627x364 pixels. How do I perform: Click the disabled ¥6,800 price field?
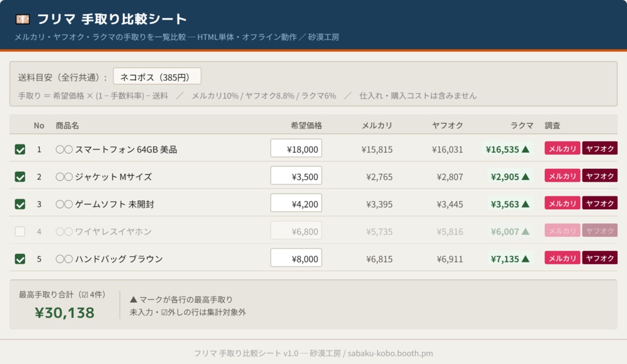click(296, 231)
